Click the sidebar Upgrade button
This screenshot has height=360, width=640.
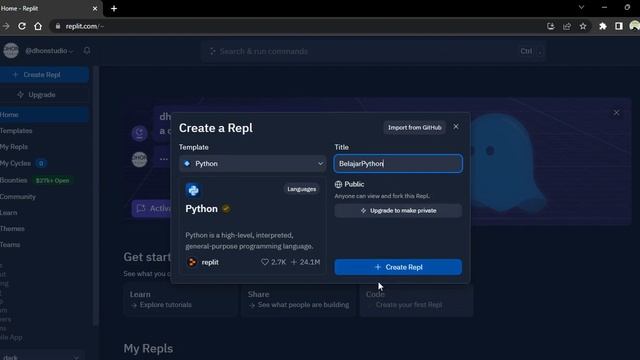coord(44,95)
